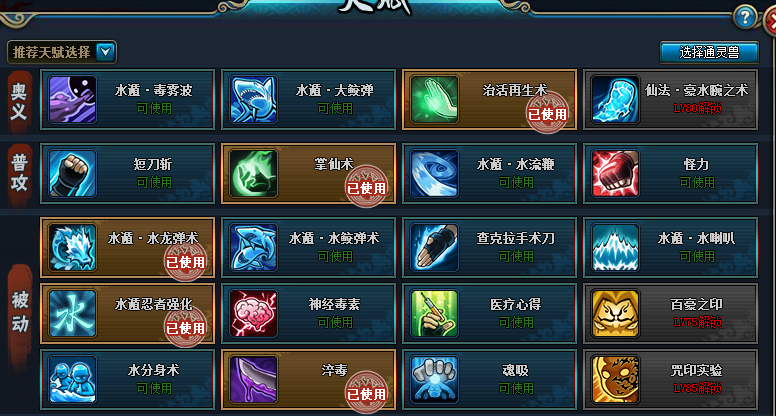
Task: Click the 医疗心得 syringe icon
Action: point(435,314)
